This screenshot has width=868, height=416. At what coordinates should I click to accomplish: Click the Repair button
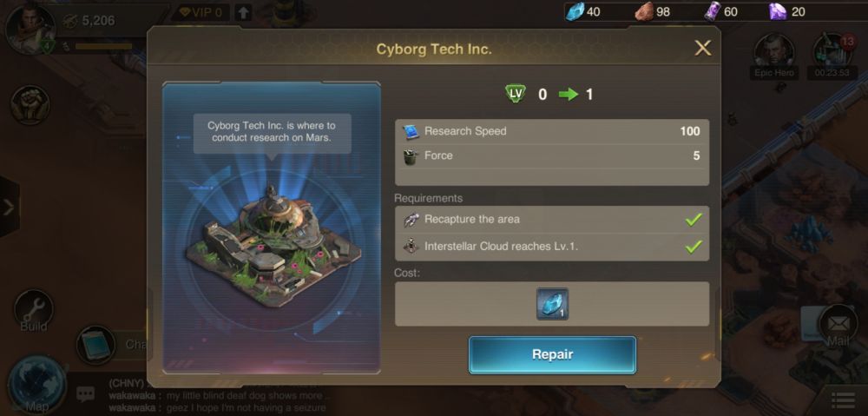point(552,354)
